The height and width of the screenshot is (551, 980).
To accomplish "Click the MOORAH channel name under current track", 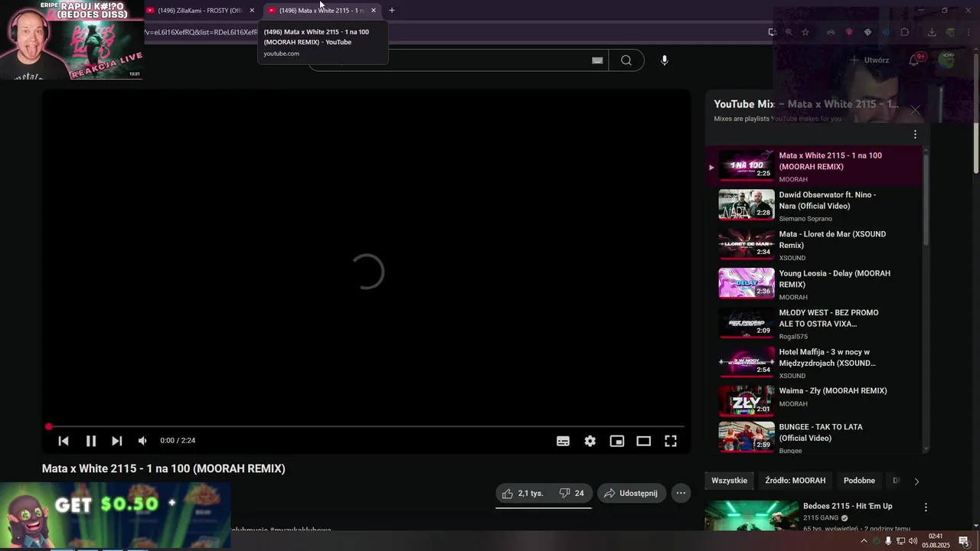I will 793,180.
